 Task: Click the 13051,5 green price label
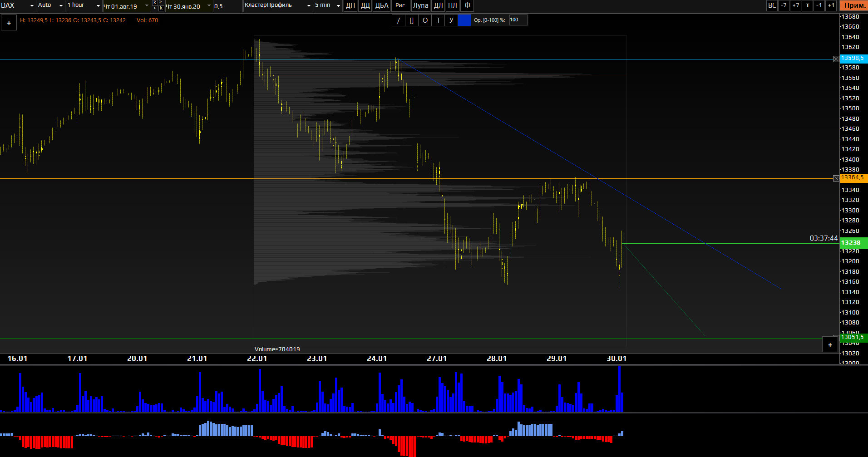coord(853,337)
